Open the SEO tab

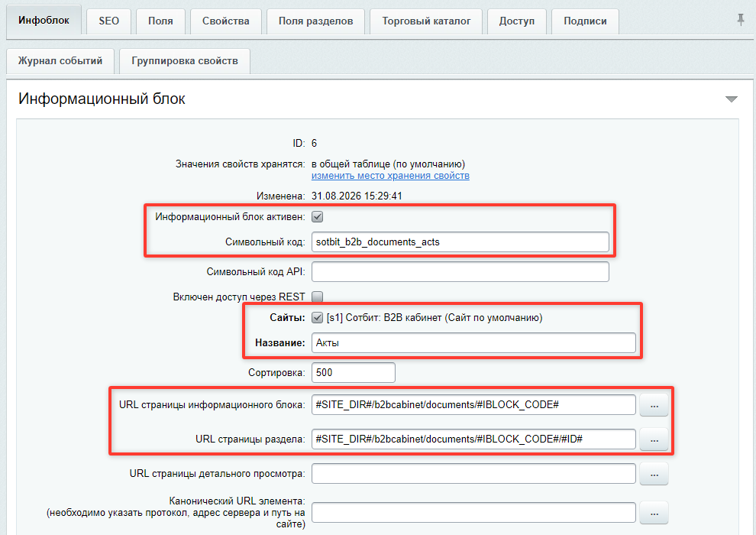[109, 21]
